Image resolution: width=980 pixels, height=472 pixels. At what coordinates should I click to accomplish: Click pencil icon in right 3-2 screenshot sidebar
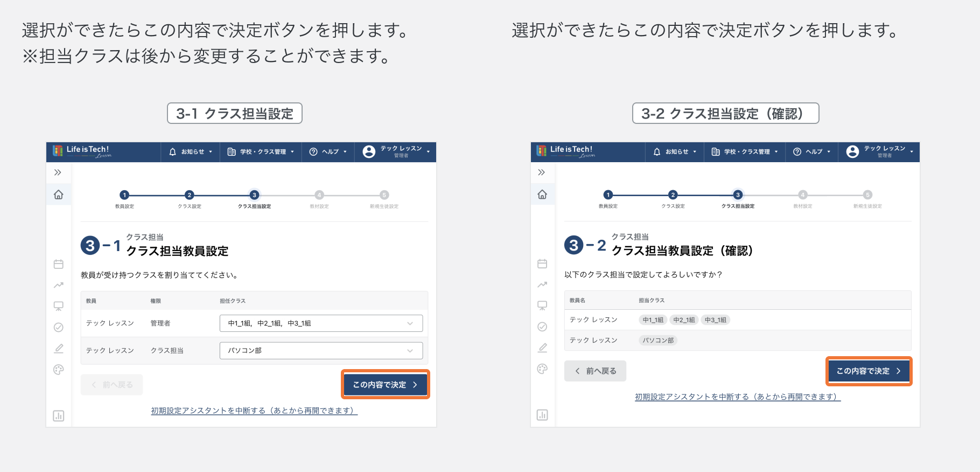[x=542, y=348]
